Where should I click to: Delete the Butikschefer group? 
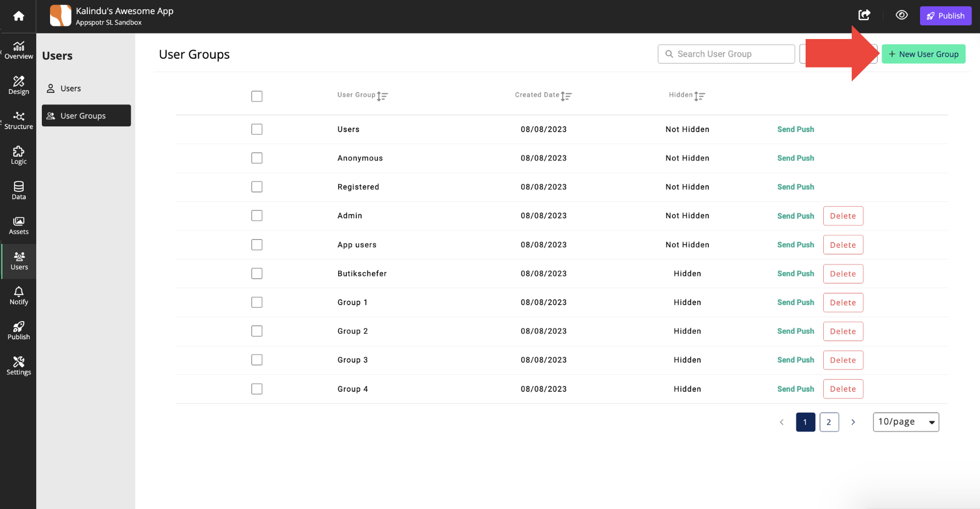(x=843, y=274)
